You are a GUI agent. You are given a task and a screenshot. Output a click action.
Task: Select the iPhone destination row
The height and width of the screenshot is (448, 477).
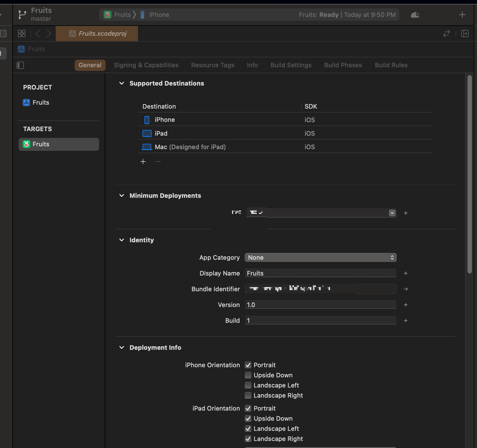pyautogui.click(x=285, y=120)
